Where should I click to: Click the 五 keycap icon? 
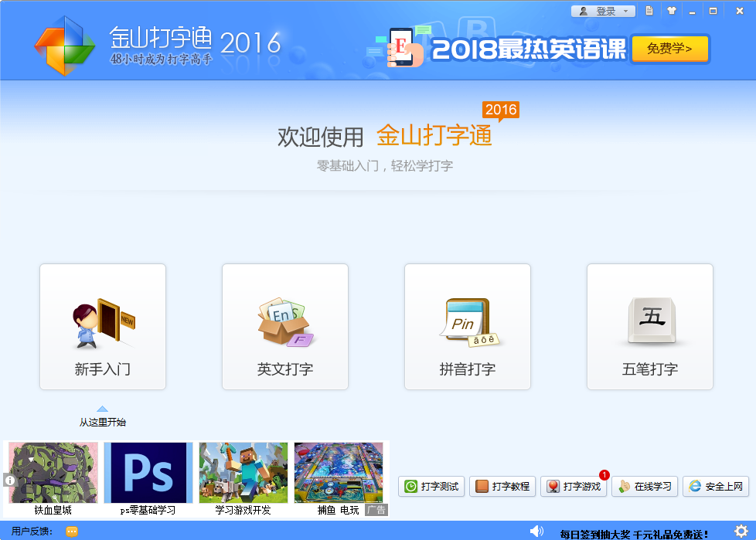(x=652, y=321)
